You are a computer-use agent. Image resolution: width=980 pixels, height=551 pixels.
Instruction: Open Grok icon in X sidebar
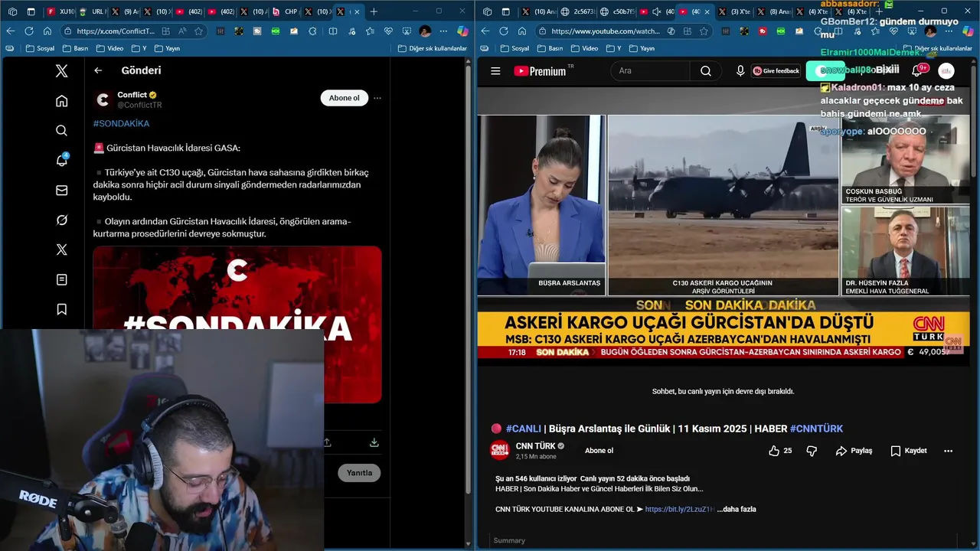(x=62, y=220)
